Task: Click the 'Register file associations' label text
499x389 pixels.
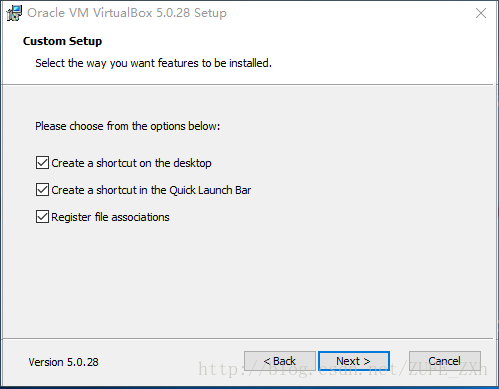Action: click(x=110, y=217)
